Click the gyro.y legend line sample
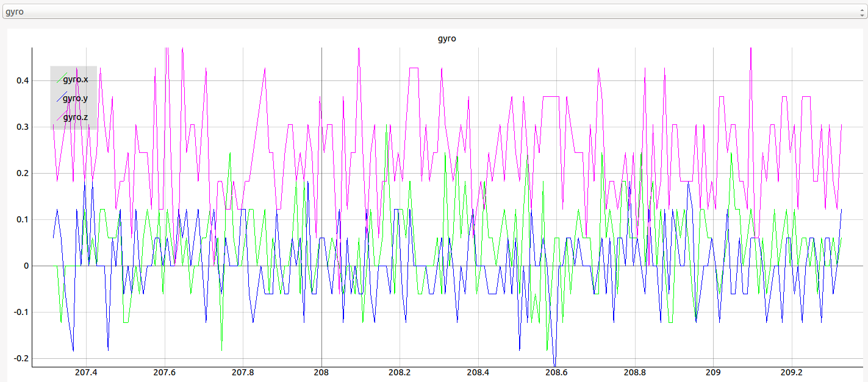Screen dimensions: 868x382 60,98
